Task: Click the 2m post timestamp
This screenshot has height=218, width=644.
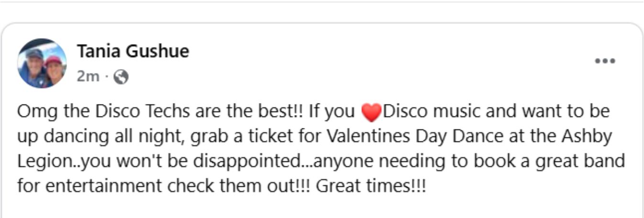Action: pos(88,76)
